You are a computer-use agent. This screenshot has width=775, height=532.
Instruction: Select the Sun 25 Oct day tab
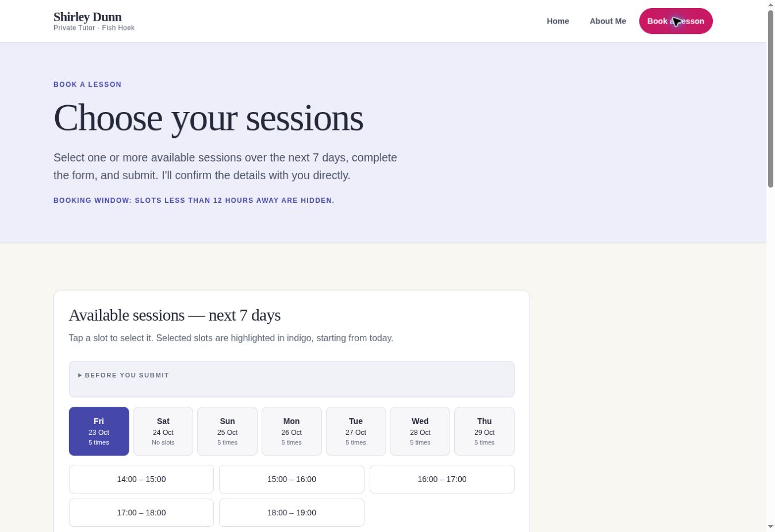pyautogui.click(x=227, y=431)
